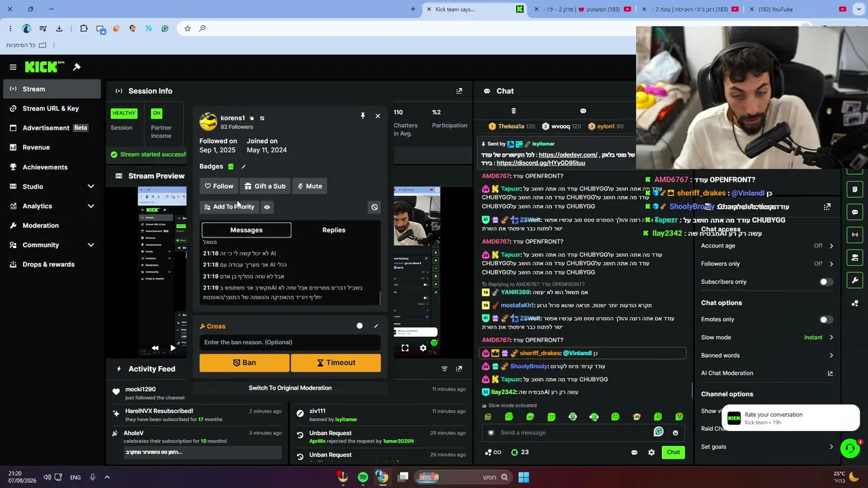This screenshot has height=488, width=868.
Task: Expand the Banned words option
Action: [767, 355]
